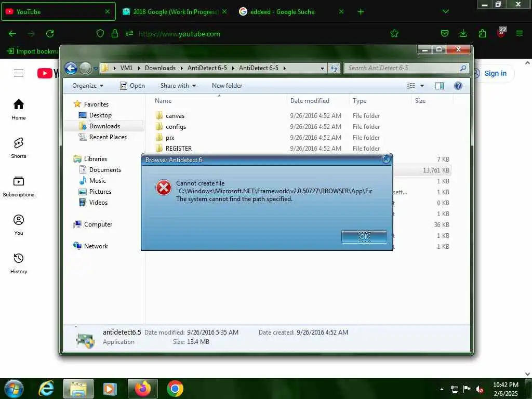The image size is (532, 399).
Task: Open Google Chrome from taskbar
Action: click(x=175, y=389)
